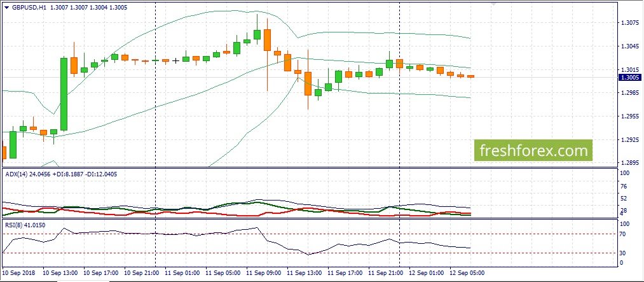Click the 1.2985 price axis label
644x282 pixels.
point(629,93)
